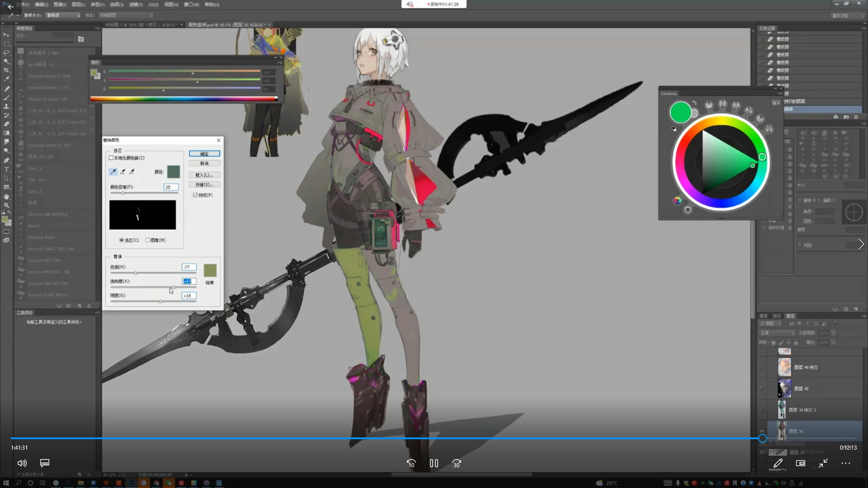Pick the Clone Stamp tool
The width and height of the screenshot is (868, 488).
(x=6, y=106)
